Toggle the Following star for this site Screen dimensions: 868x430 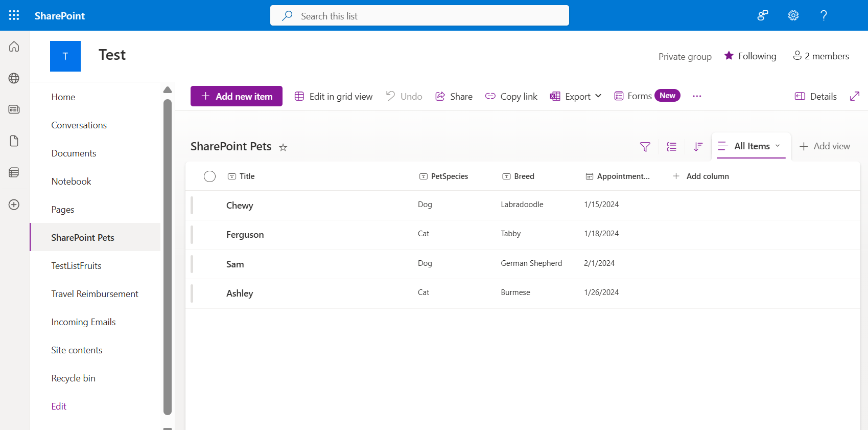(x=729, y=56)
